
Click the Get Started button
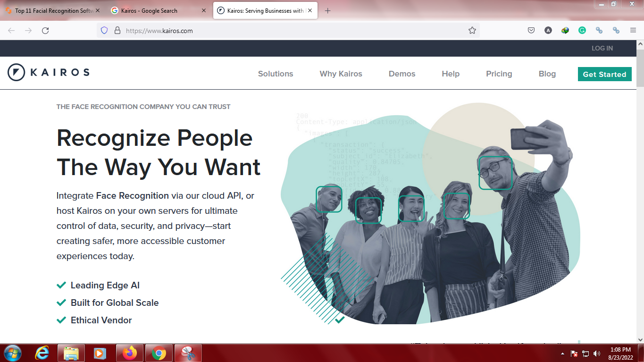[x=605, y=74]
